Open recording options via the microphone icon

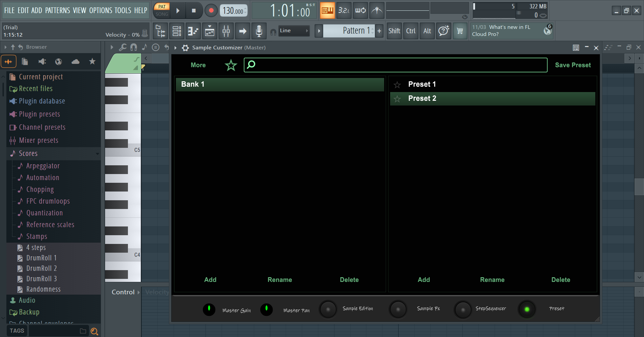[x=259, y=31]
